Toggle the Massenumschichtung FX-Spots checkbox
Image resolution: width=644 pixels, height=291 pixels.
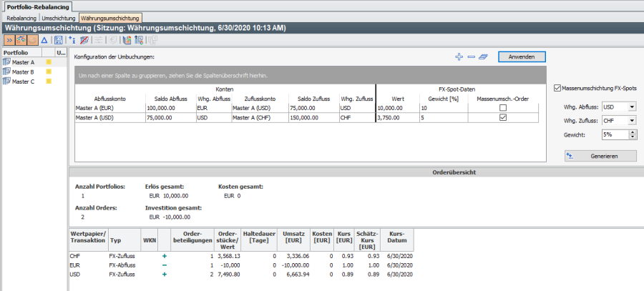click(558, 88)
